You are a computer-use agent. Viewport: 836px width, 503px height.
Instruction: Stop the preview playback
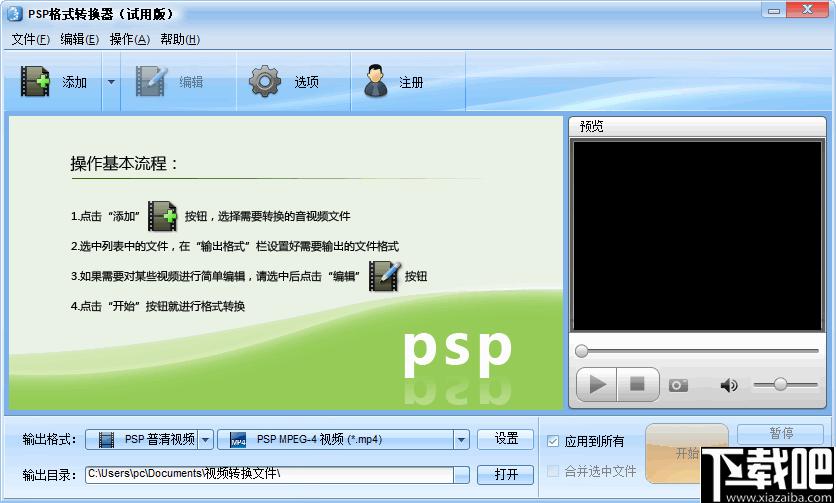638,384
